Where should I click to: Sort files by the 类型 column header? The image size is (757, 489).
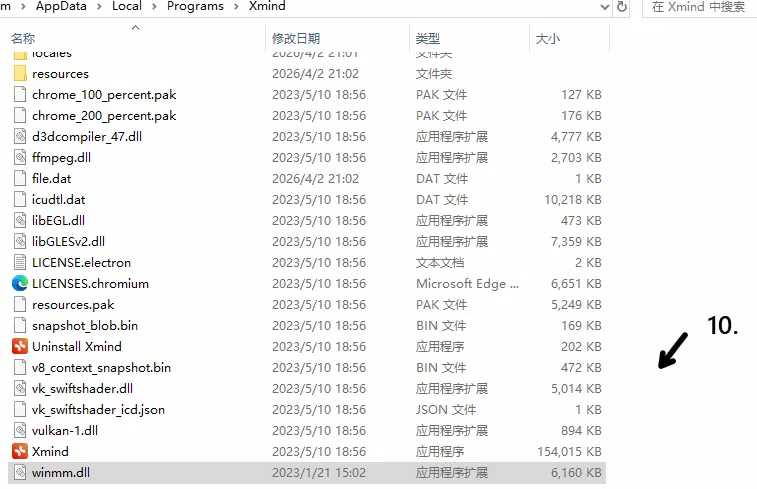(x=428, y=39)
